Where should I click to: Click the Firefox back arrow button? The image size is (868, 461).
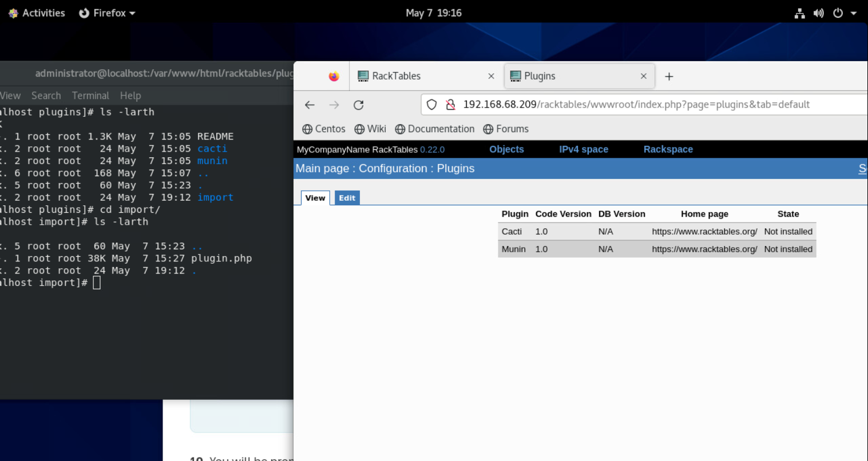coord(310,105)
